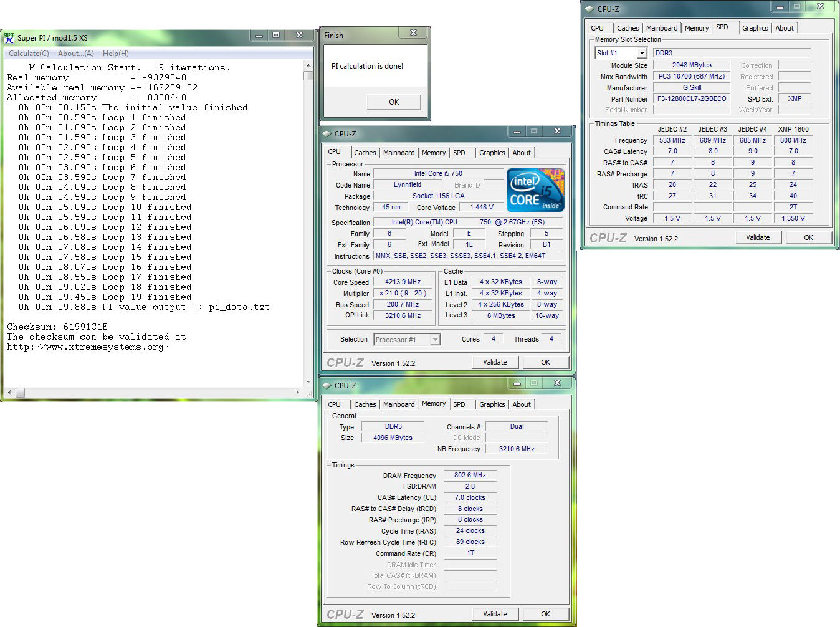This screenshot has height=627, width=840.
Task: Select CPU tab in SPD CPU-Z window
Action: tap(598, 28)
